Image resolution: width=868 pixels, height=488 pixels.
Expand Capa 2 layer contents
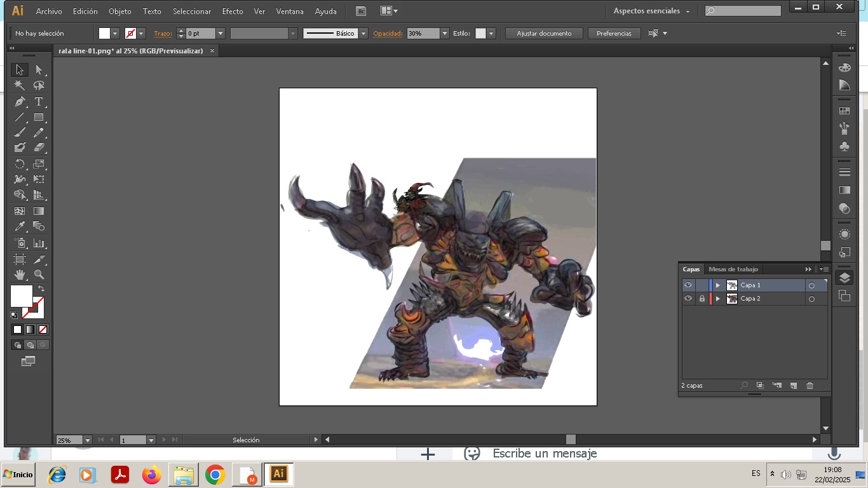tap(718, 299)
